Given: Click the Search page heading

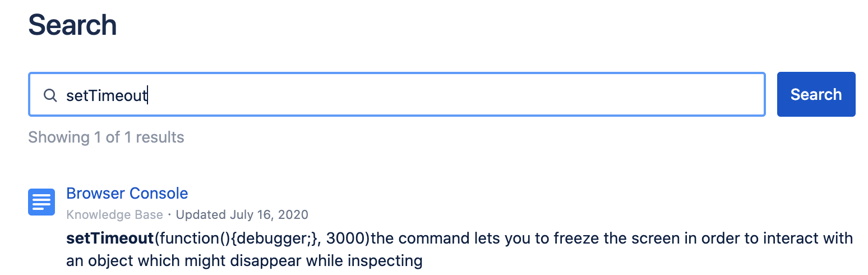Looking at the screenshot, I should (x=72, y=25).
